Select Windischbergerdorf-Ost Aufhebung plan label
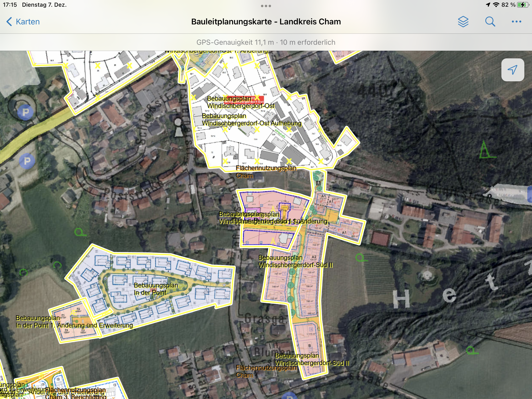 pyautogui.click(x=251, y=120)
